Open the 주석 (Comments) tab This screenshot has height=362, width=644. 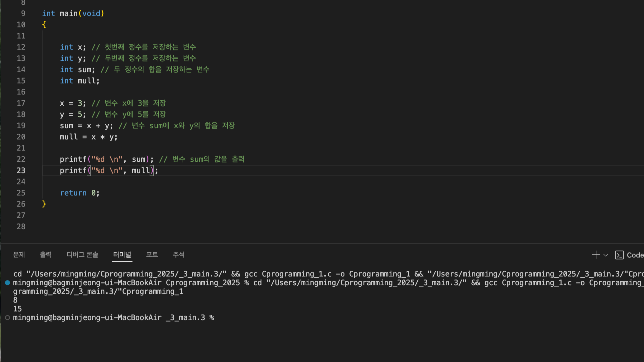pyautogui.click(x=179, y=255)
